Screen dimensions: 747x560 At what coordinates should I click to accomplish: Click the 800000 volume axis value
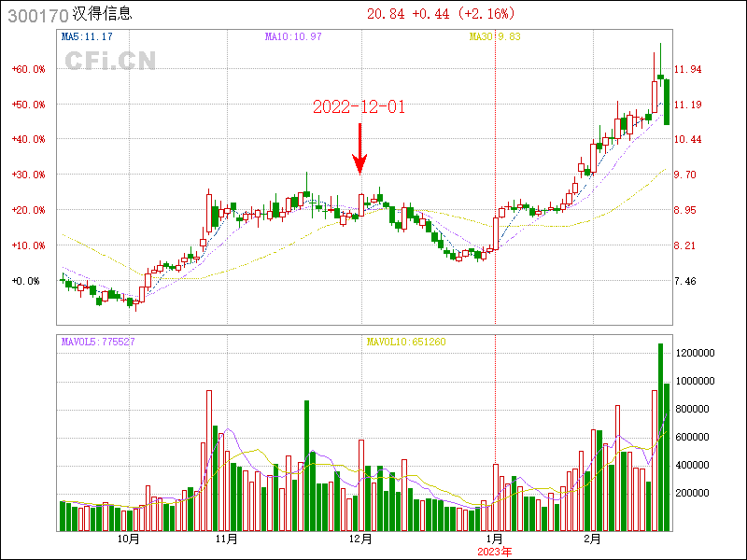pos(693,410)
